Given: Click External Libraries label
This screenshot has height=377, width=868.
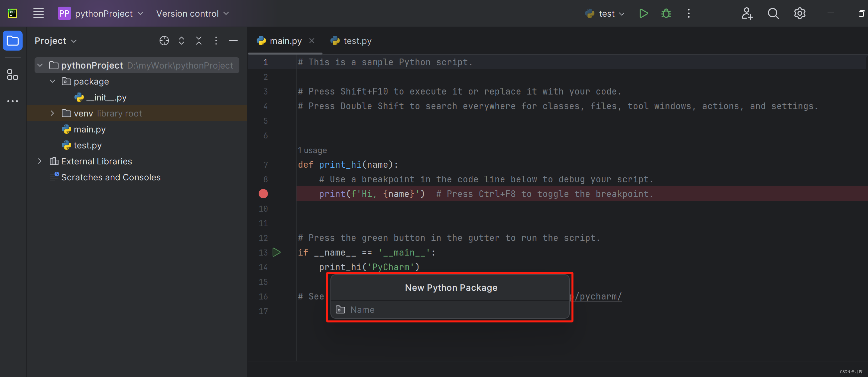Looking at the screenshot, I should tap(96, 161).
